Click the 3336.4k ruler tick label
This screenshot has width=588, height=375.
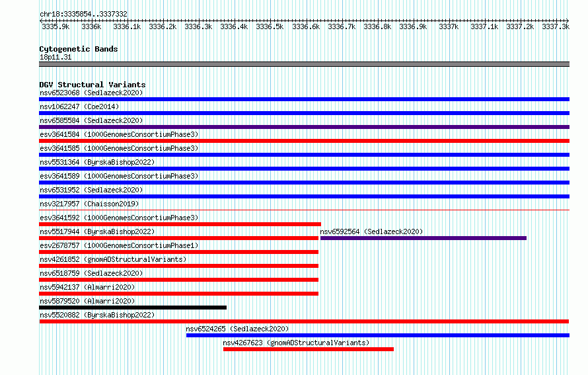tap(234, 26)
